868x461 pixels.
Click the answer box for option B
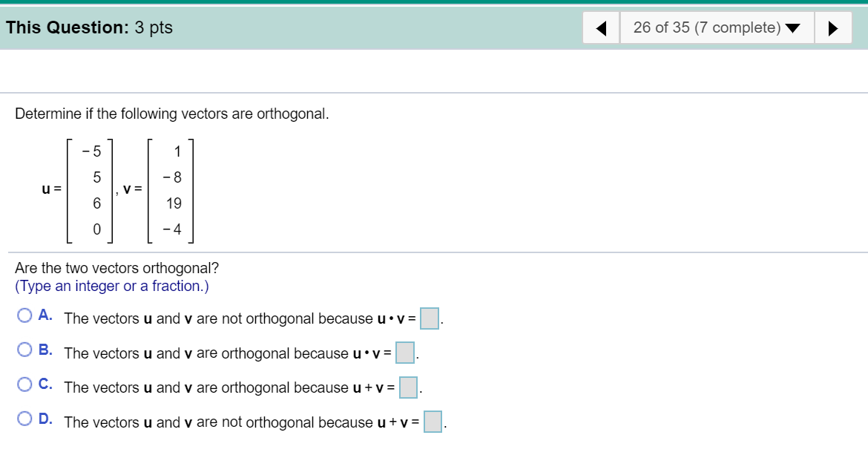coord(405,353)
